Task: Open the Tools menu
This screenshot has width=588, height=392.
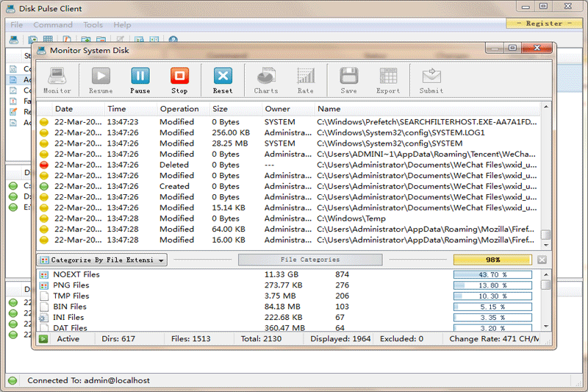Action: coord(93,25)
